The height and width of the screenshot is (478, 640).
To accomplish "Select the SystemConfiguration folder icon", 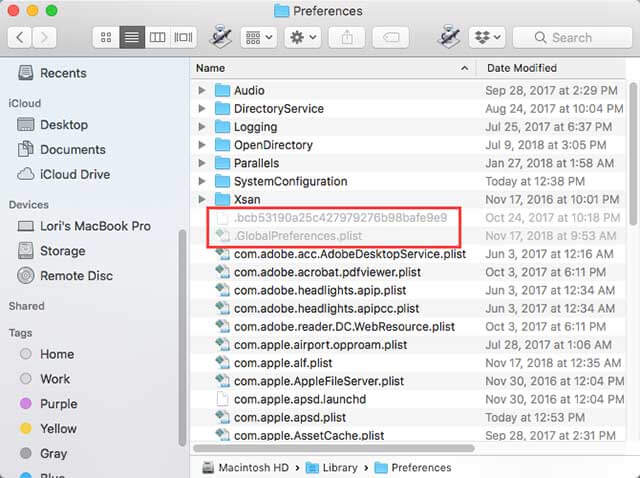I will (x=222, y=181).
